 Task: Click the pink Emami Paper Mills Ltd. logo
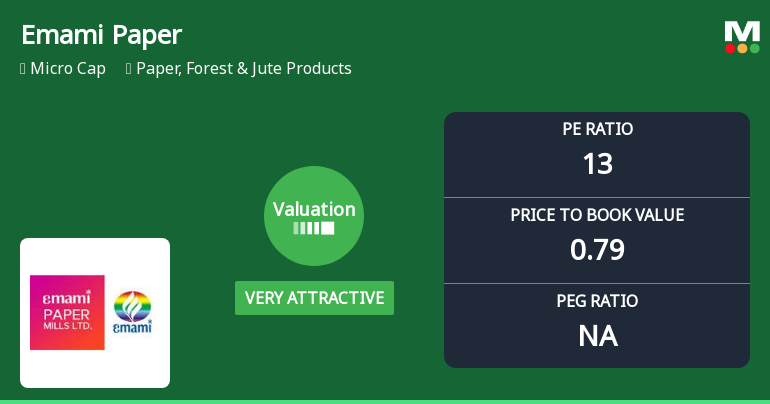(67, 312)
